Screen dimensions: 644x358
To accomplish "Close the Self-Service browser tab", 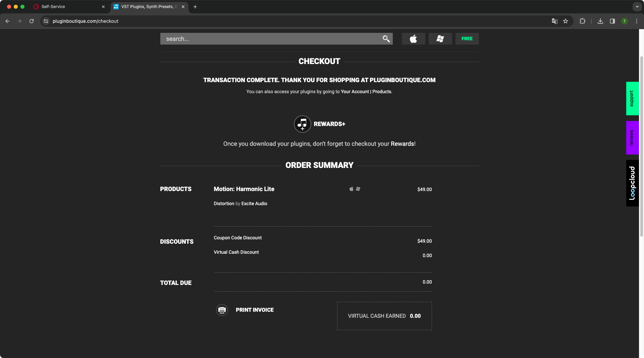I will (103, 7).
